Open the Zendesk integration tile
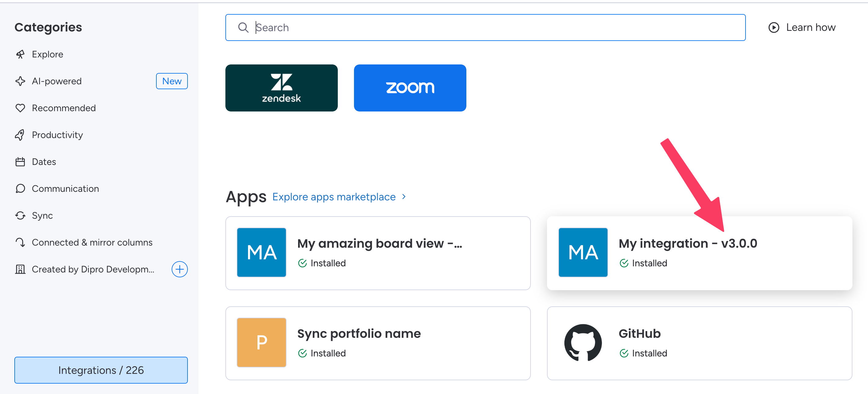868x394 pixels. click(x=281, y=88)
